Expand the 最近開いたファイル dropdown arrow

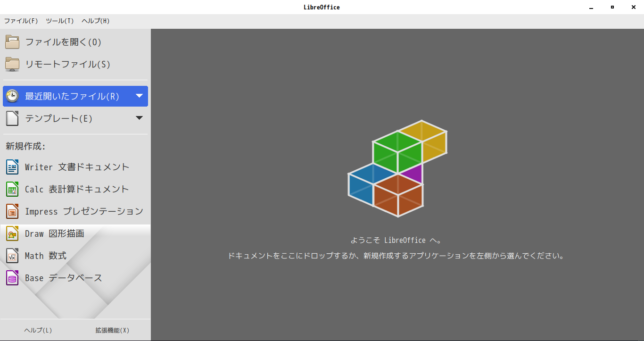pyautogui.click(x=139, y=96)
